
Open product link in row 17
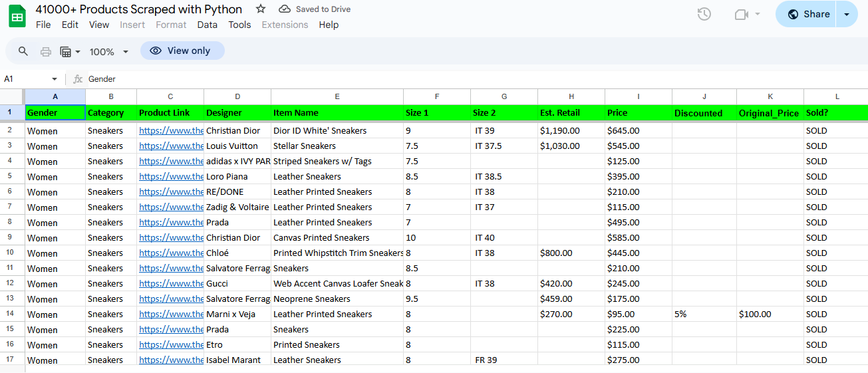point(171,360)
